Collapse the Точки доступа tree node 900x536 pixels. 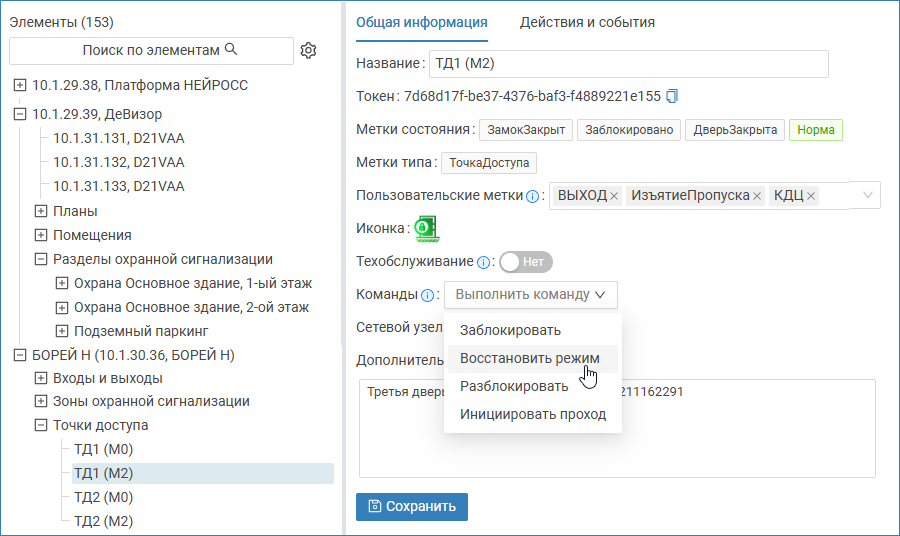pyautogui.click(x=41, y=425)
